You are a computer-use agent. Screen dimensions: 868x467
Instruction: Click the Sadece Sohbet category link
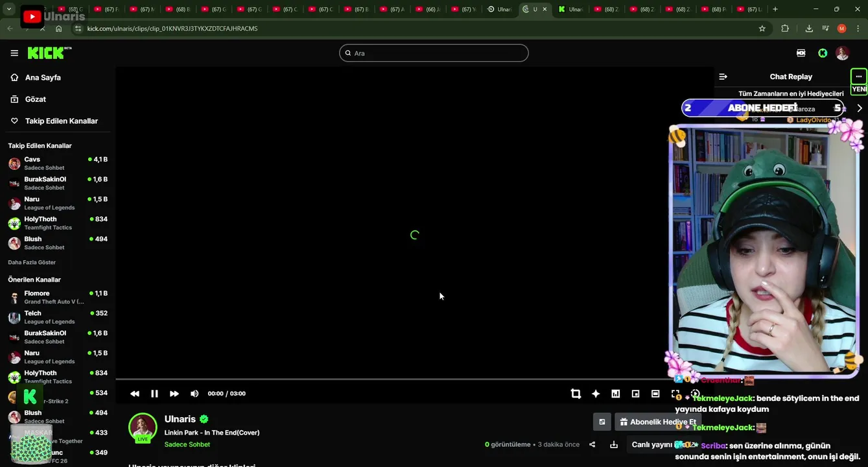(187, 445)
